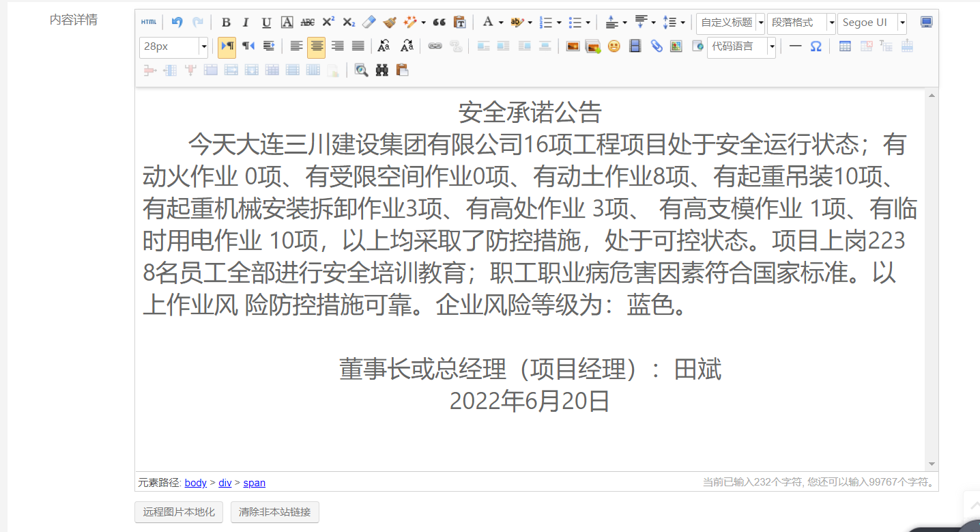The width and height of the screenshot is (980, 532).
Task: Undo the last edit
Action: pyautogui.click(x=177, y=23)
